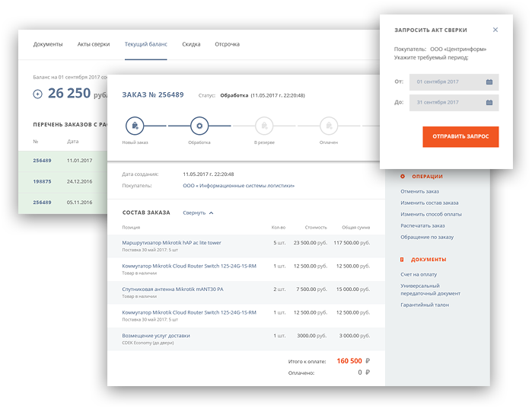The image size is (532, 409).
Task: Click the Оплачен step icon
Action: click(329, 126)
